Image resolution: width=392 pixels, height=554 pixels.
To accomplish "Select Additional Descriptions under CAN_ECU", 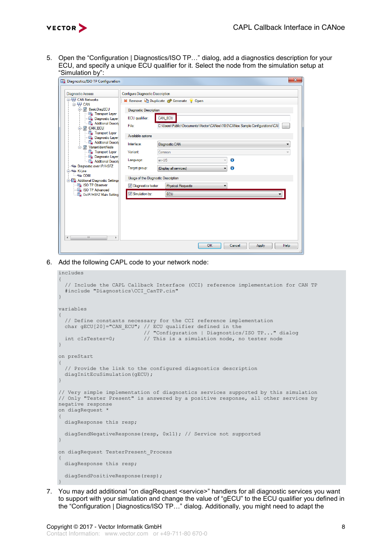I will click(103, 142).
